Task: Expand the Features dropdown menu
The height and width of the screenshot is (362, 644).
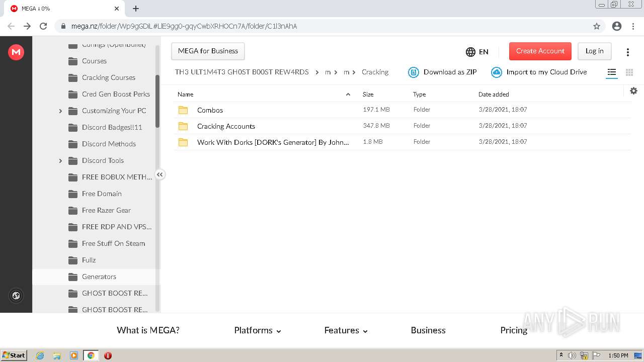Action: click(x=346, y=330)
